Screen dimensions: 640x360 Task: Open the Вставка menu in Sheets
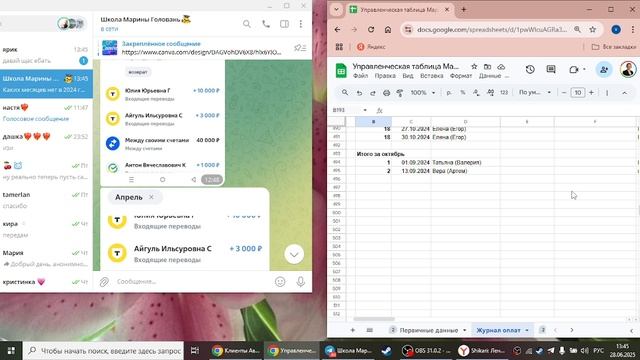tap(431, 76)
